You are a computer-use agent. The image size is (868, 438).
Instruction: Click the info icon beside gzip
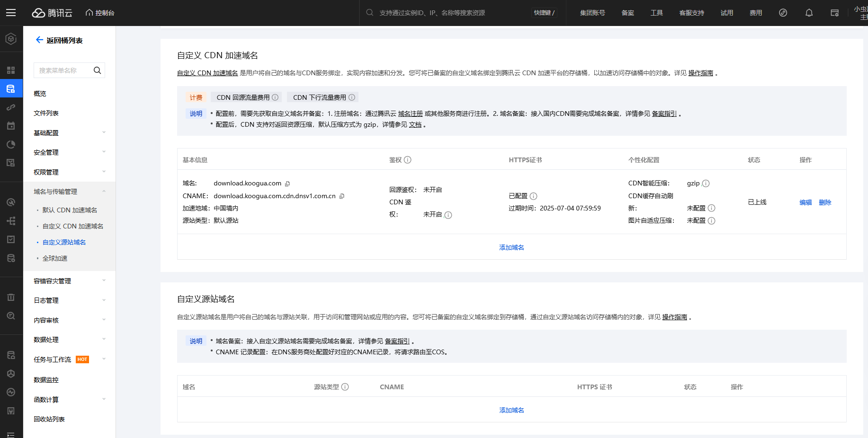[x=706, y=184]
